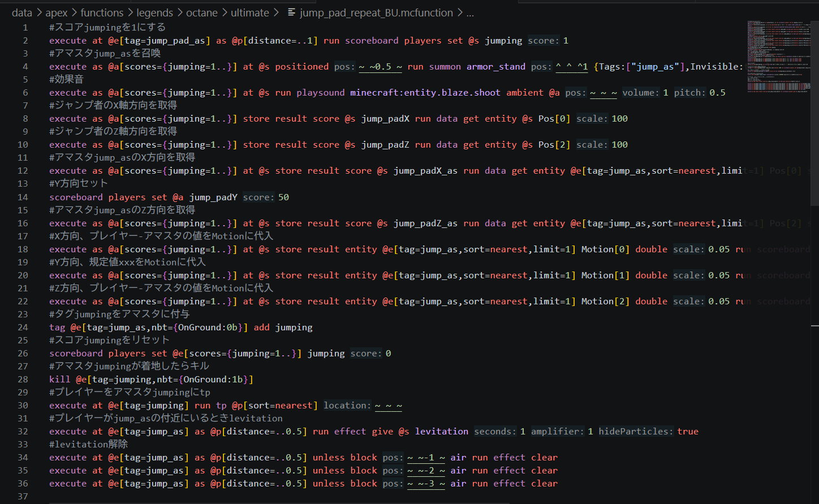Open the 'octane' breadcrumb segment
This screenshot has height=504, width=819.
(x=201, y=12)
